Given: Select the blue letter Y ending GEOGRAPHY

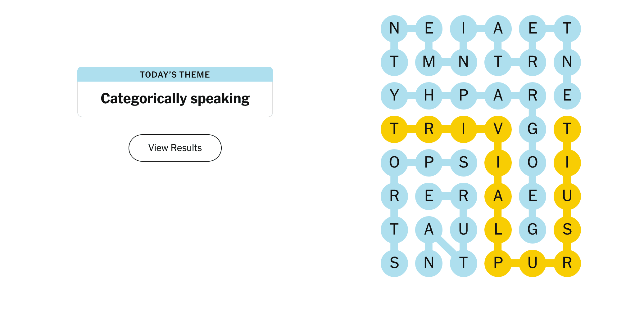Looking at the screenshot, I should [394, 96].
